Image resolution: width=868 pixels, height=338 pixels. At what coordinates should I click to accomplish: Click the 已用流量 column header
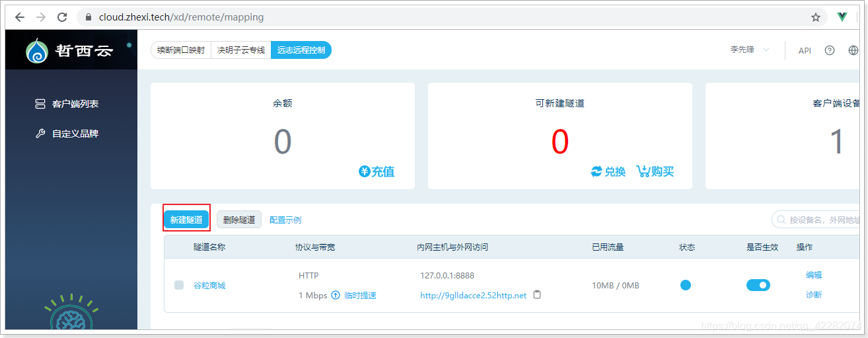(608, 247)
